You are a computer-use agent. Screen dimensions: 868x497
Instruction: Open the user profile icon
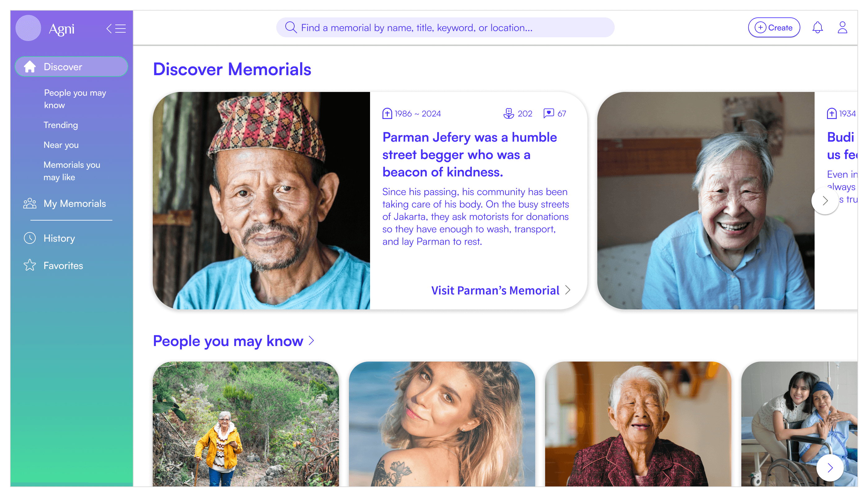pos(842,28)
